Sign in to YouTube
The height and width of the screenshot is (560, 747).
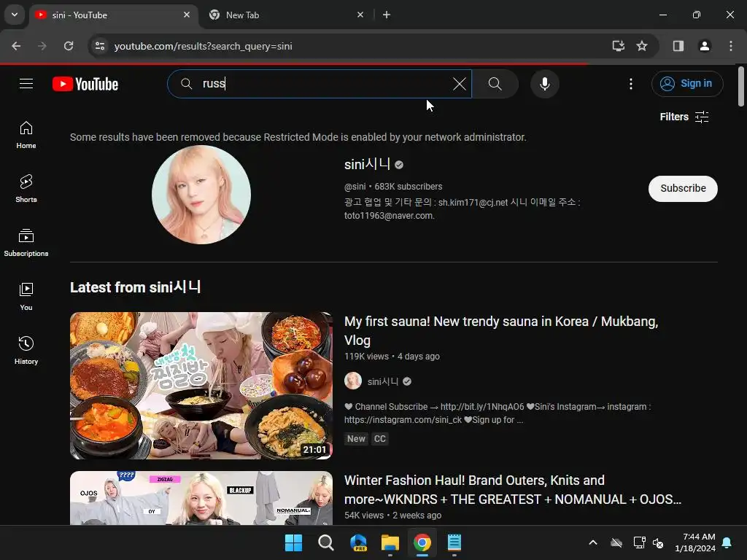687,84
